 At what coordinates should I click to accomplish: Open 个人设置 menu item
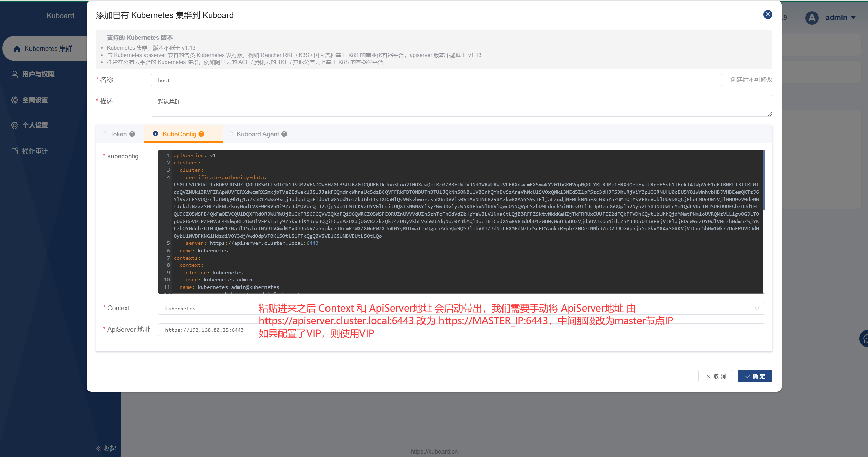(x=35, y=125)
